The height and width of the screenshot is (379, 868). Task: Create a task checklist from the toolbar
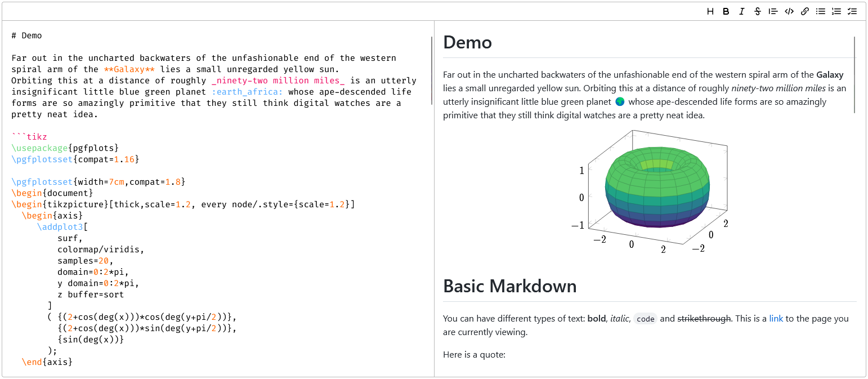coord(852,11)
